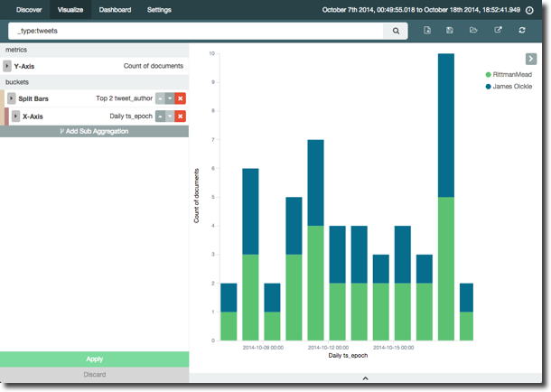Viewport: 551px width, 392px height.
Task: Move the X-Axis bucket up
Action: pyautogui.click(x=160, y=117)
